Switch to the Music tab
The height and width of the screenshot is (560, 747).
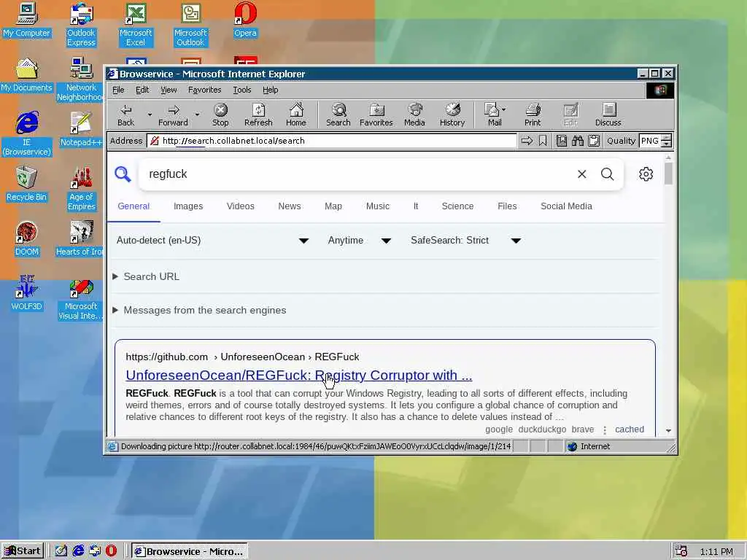pyautogui.click(x=378, y=206)
